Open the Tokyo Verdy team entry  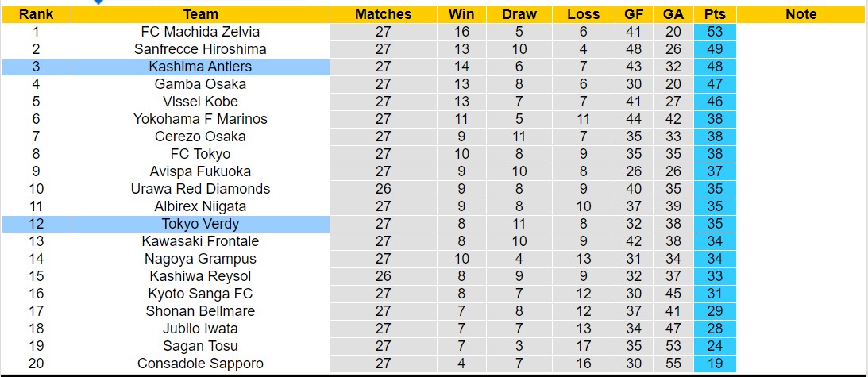[200, 224]
